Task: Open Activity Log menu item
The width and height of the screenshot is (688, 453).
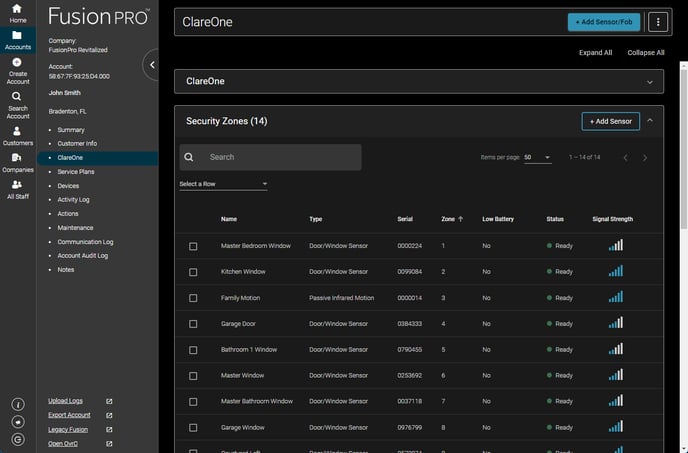Action: point(73,200)
